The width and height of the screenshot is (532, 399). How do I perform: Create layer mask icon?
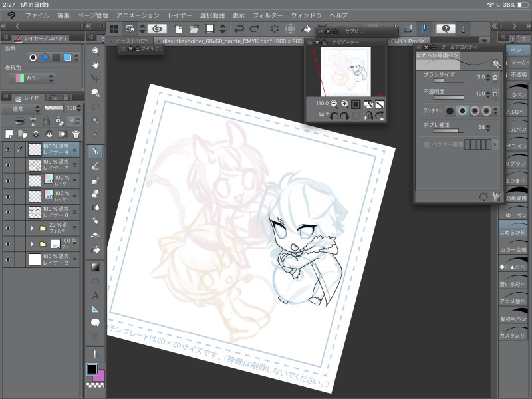63,134
